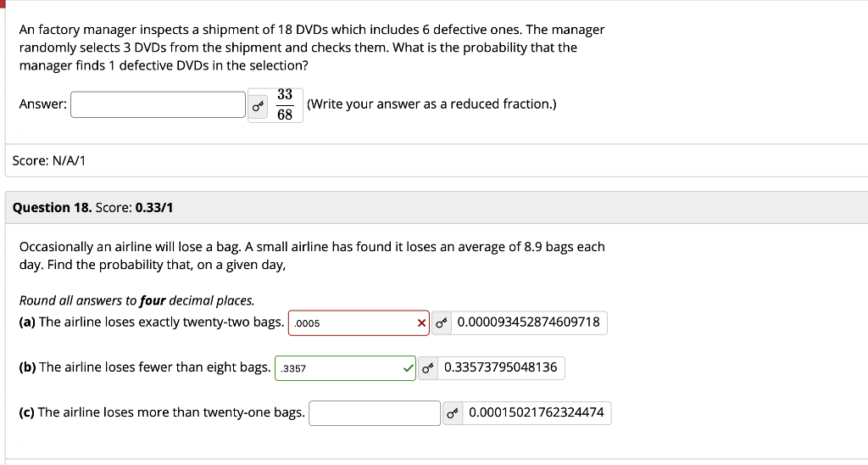
Task: Click the value 0.00015021762324474
Action: (537, 412)
